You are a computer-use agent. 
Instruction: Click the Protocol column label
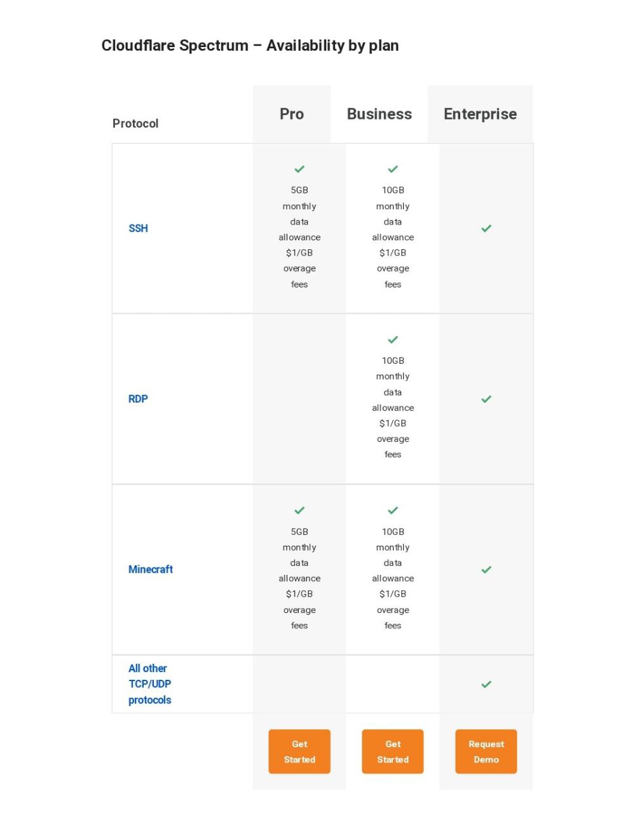pyautogui.click(x=135, y=123)
